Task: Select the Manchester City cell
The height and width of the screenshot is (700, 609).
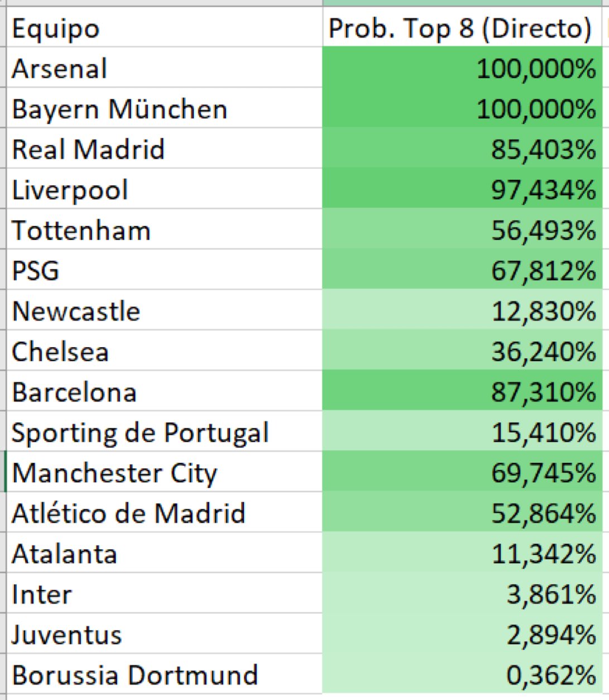Action: (x=165, y=473)
